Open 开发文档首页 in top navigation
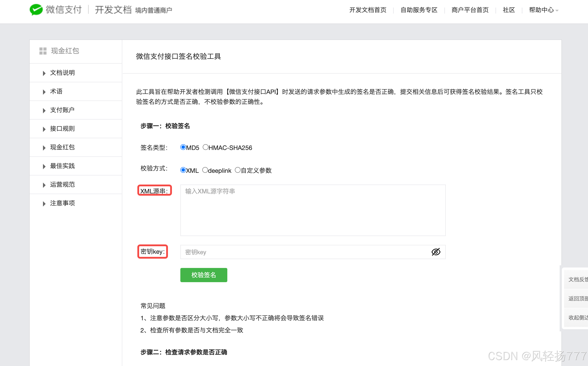 368,10
